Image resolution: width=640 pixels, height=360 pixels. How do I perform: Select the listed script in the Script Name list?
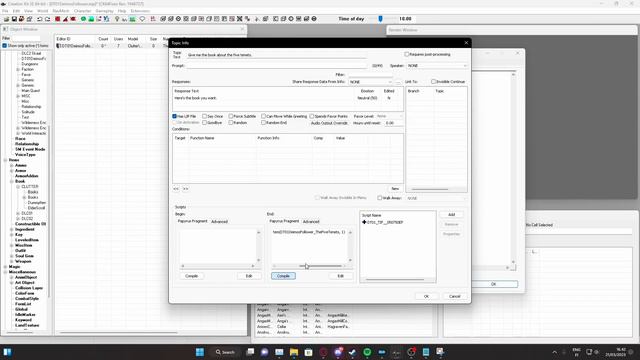[x=383, y=222]
